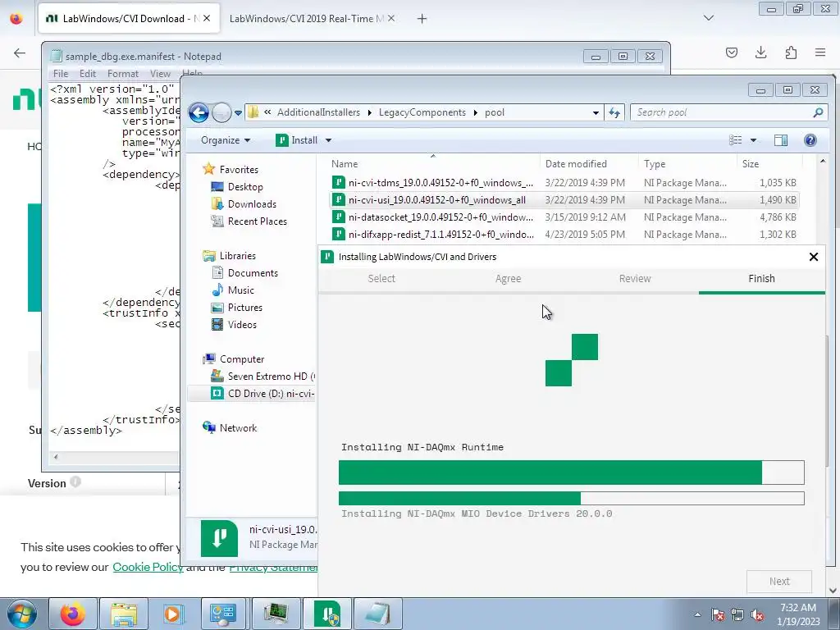Open Firefox downloads arrow icon

coord(760,52)
